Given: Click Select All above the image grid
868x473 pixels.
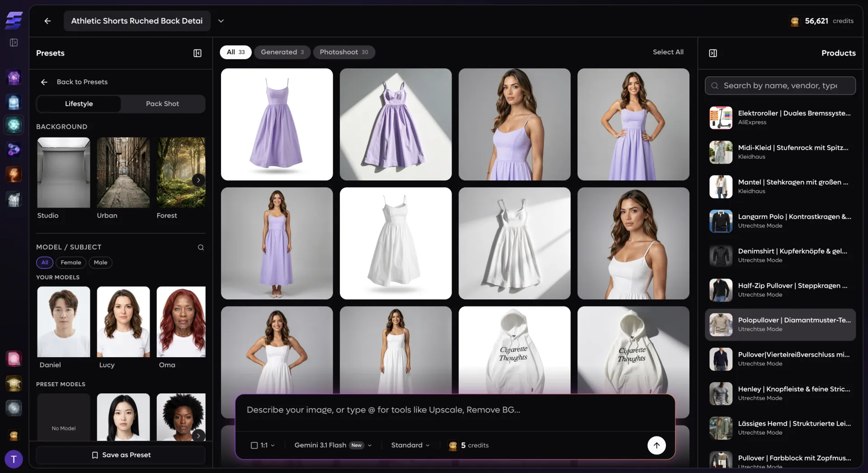Looking at the screenshot, I should coord(668,52).
